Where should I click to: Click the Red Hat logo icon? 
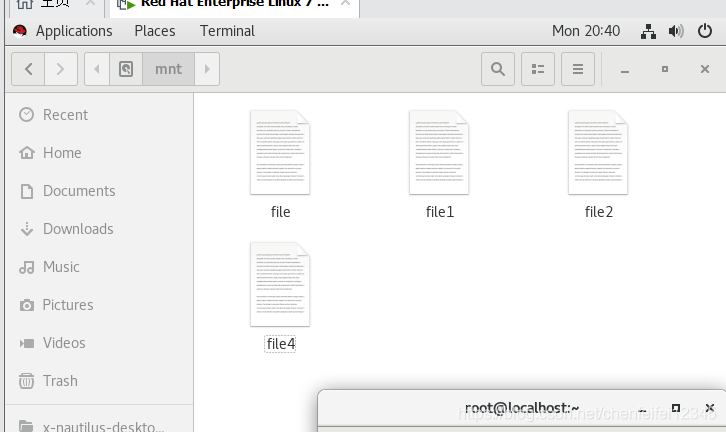[x=20, y=31]
